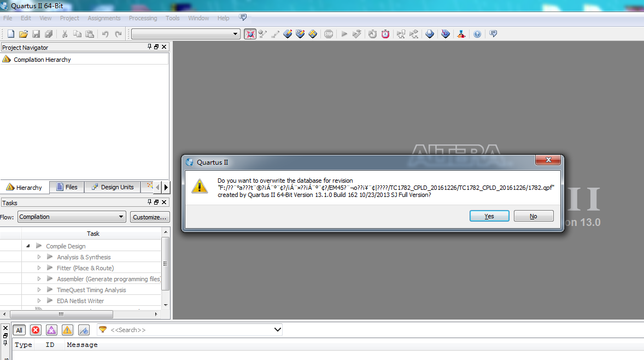This screenshot has height=360, width=644.
Task: Switch to the Hierarchy tab
Action: (25, 188)
